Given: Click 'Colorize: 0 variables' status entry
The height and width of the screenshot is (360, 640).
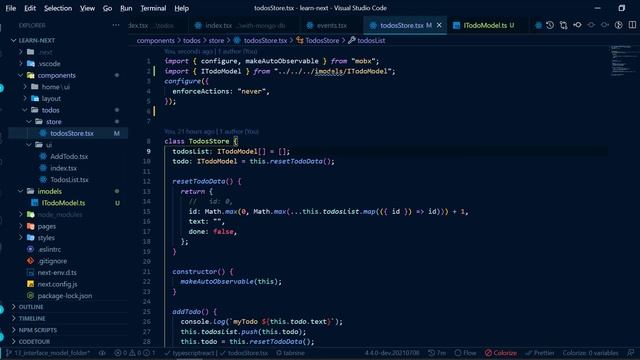Looking at the screenshot, I should click(590, 353).
